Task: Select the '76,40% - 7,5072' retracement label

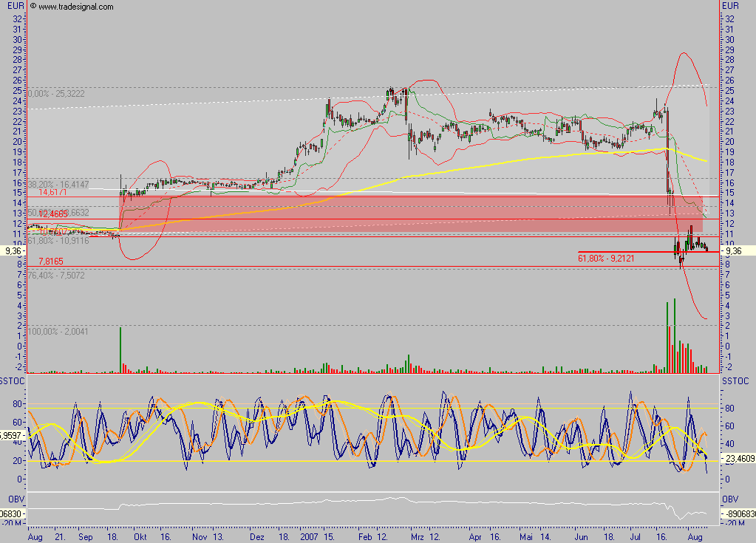Action: click(x=56, y=275)
